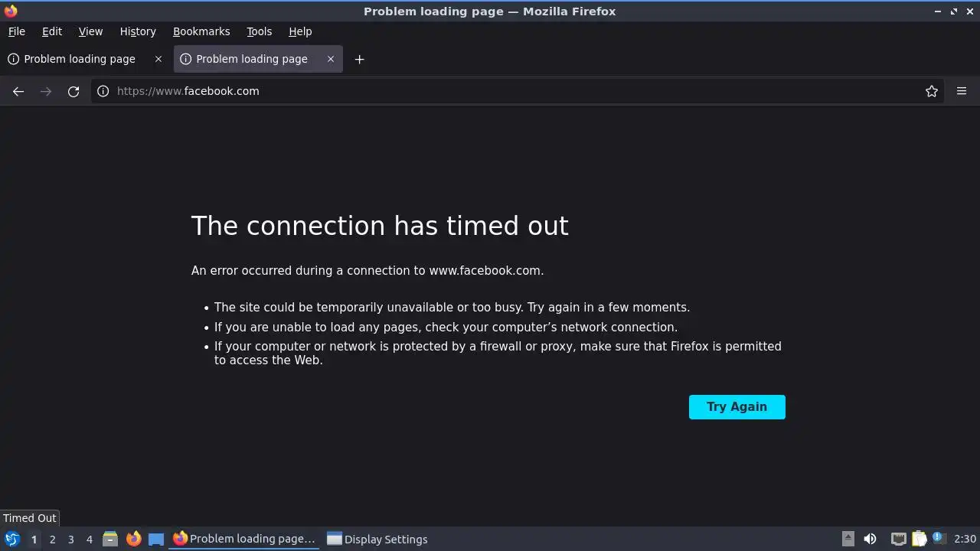Launch Firefox from taskbar quick launch

(133, 539)
